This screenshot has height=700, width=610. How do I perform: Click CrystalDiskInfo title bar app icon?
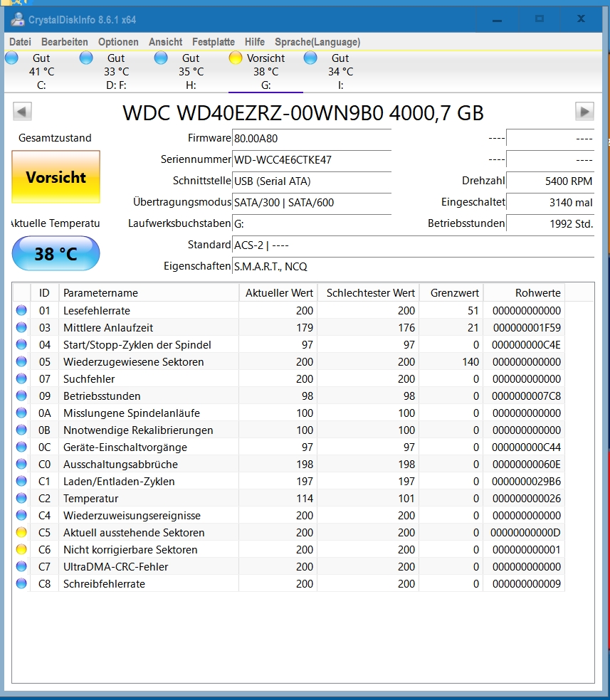tap(18, 19)
